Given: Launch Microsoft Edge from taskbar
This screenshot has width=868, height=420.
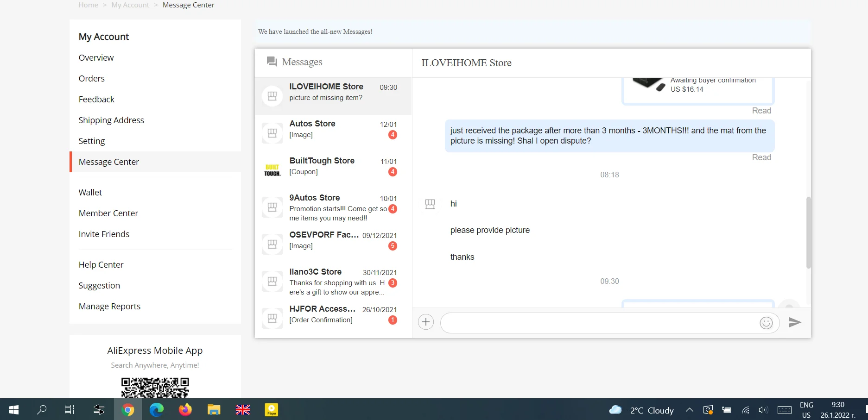Looking at the screenshot, I should click(x=157, y=410).
